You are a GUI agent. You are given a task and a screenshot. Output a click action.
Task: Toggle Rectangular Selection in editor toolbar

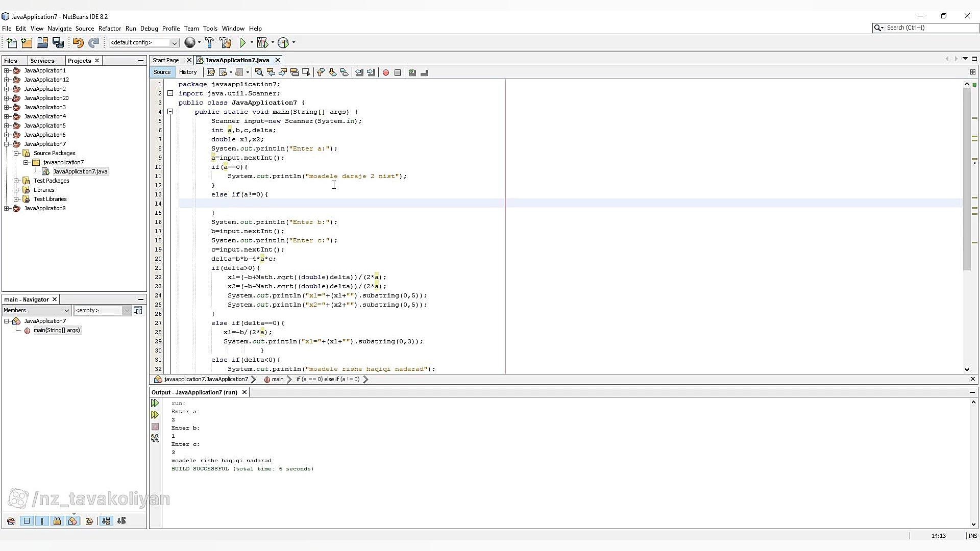[x=306, y=72]
